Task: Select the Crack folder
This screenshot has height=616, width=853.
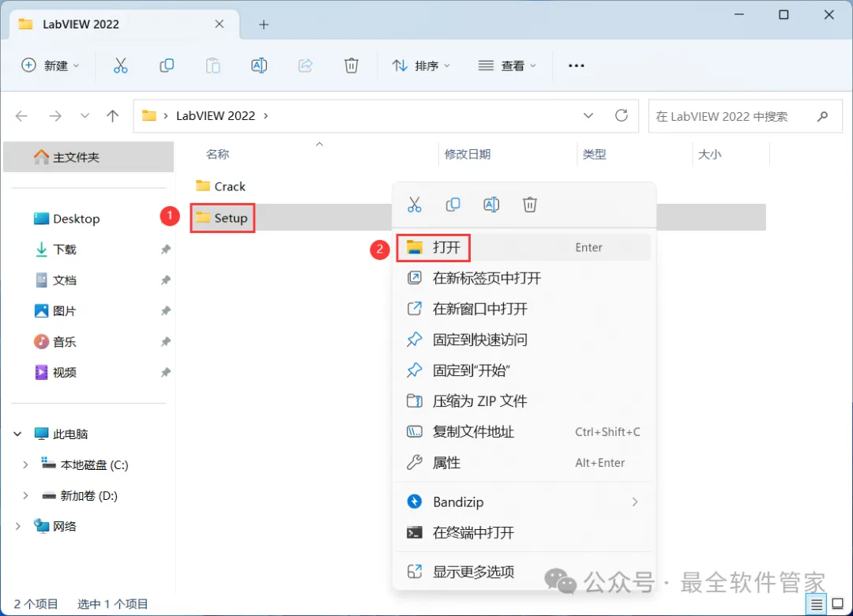Action: click(x=221, y=186)
